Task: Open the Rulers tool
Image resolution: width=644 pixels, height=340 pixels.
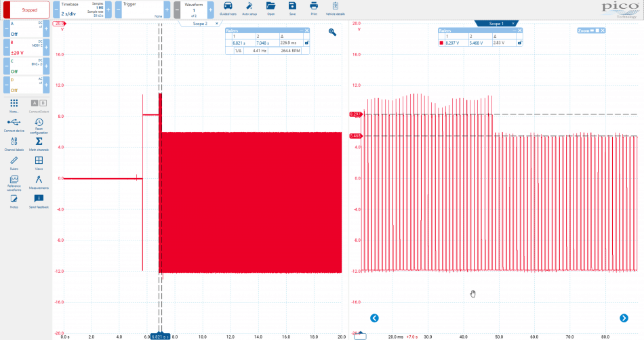Action: pyautogui.click(x=14, y=163)
